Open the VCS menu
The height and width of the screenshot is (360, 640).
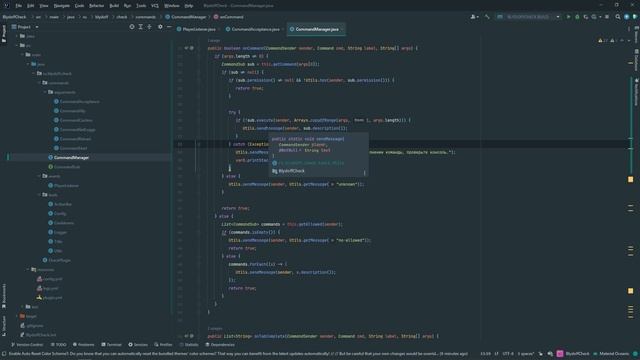pos(155,6)
